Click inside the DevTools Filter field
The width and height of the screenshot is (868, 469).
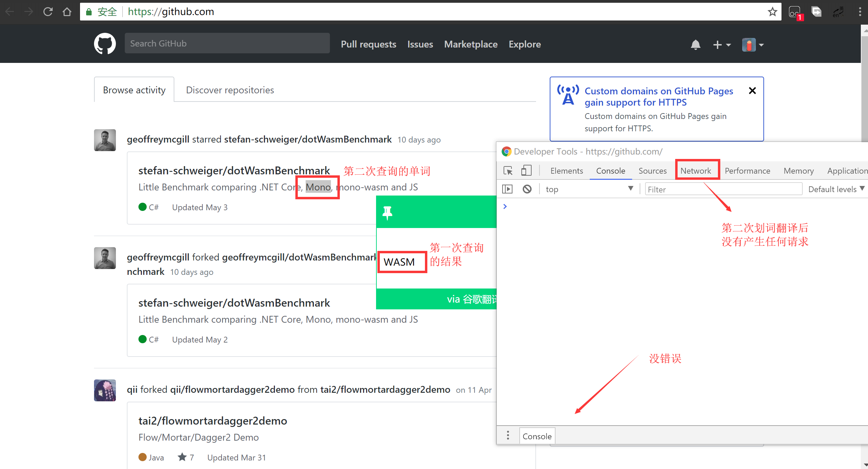pyautogui.click(x=723, y=189)
